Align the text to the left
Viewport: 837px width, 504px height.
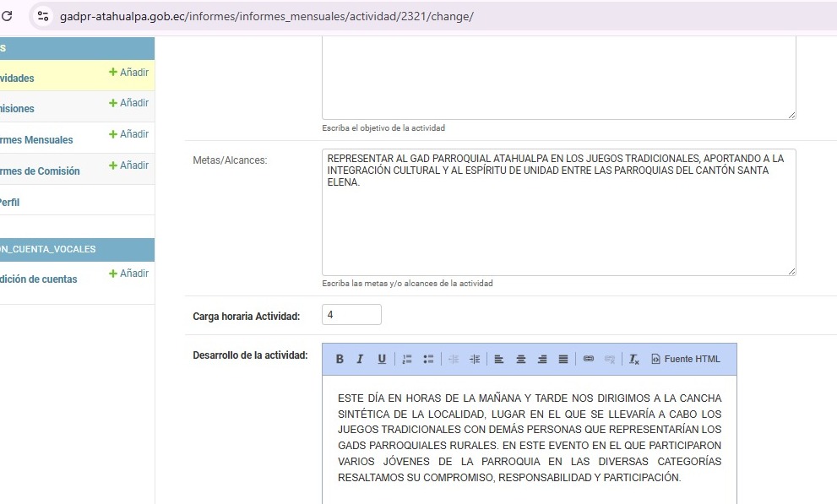[x=499, y=359]
